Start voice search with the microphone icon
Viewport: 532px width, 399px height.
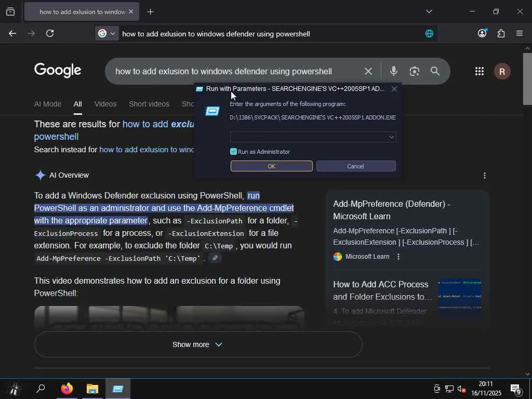[x=394, y=71]
